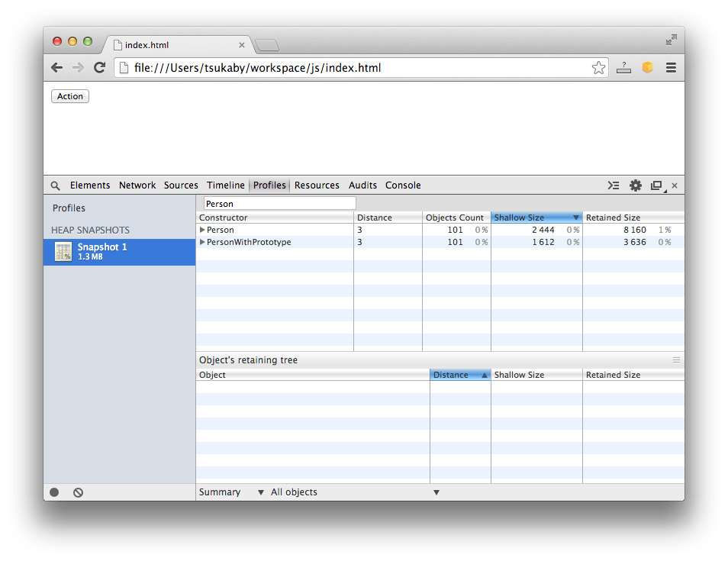Reload the page
This screenshot has width=728, height=561.
99,68
